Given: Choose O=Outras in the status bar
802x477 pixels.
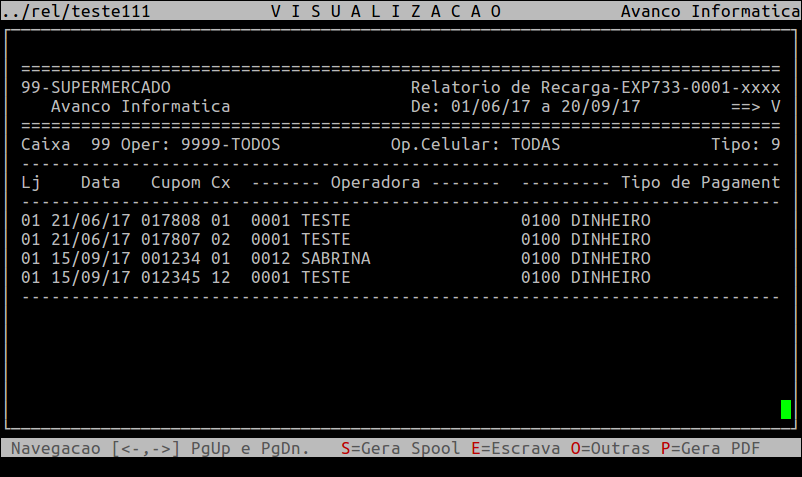Looking at the screenshot, I should pyautogui.click(x=610, y=449).
